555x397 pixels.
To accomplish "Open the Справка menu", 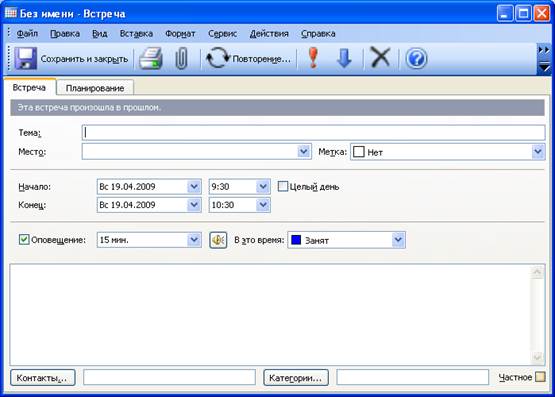I will pyautogui.click(x=318, y=34).
